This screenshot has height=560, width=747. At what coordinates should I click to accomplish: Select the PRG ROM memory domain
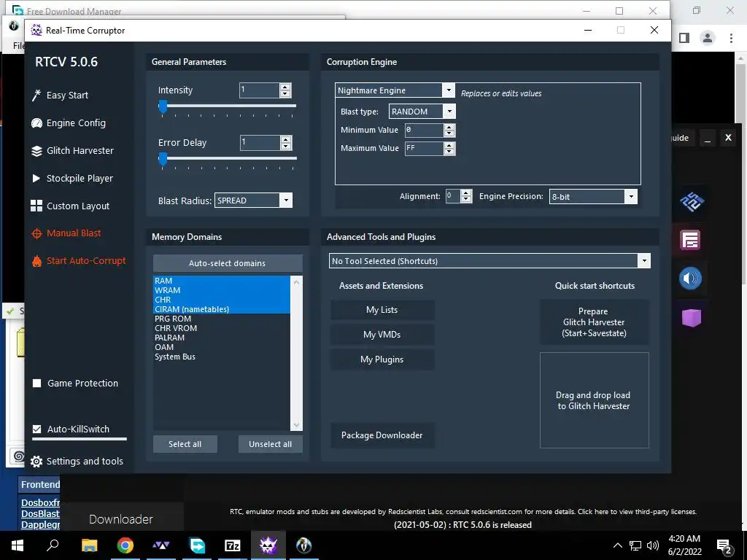[222, 319]
